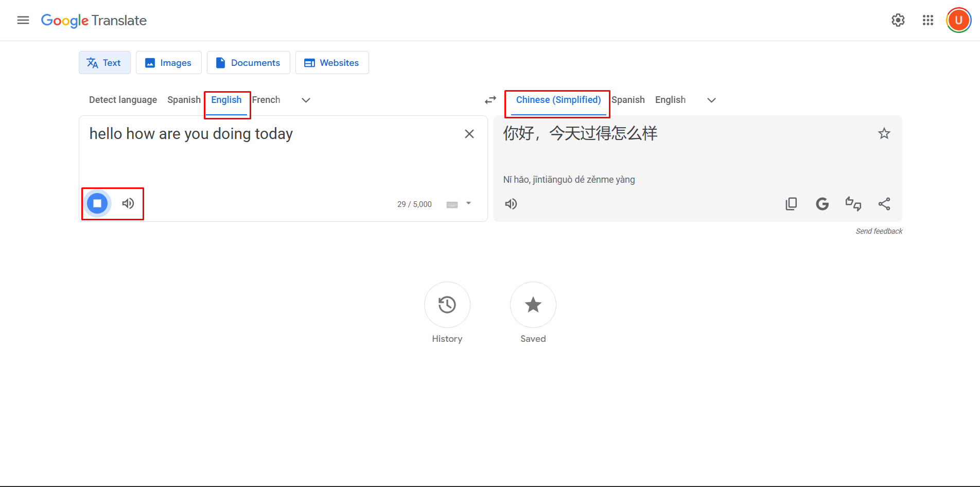Toggle Detect language for the source
Screen dimensions: 980x487
(122, 99)
